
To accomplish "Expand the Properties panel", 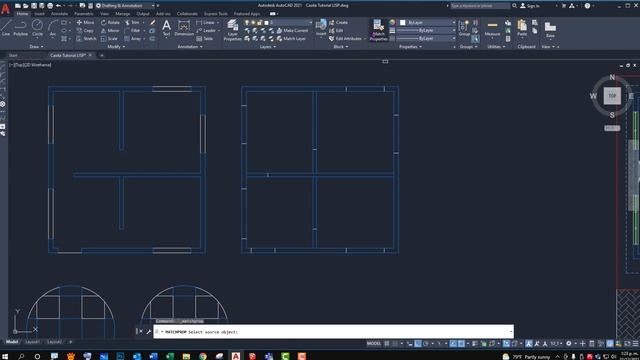I will tap(411, 47).
